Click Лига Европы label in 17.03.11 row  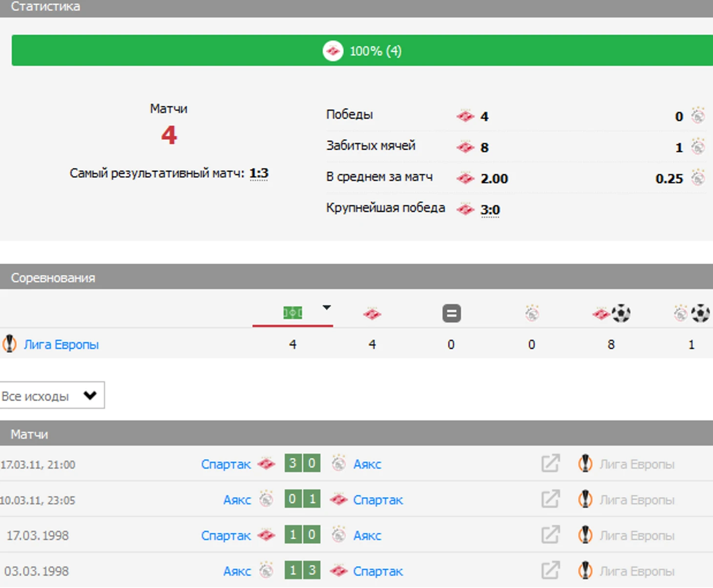click(637, 464)
